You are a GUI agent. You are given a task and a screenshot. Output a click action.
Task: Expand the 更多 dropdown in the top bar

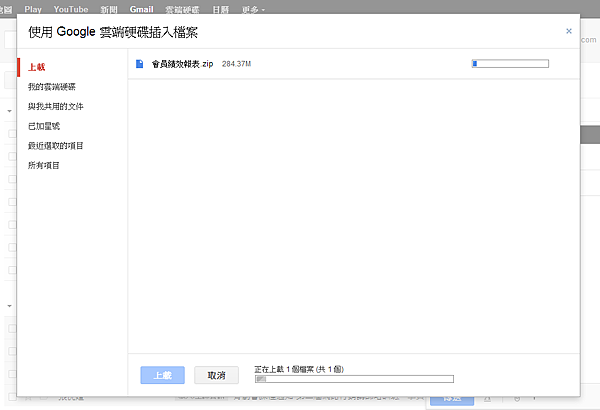tap(253, 10)
